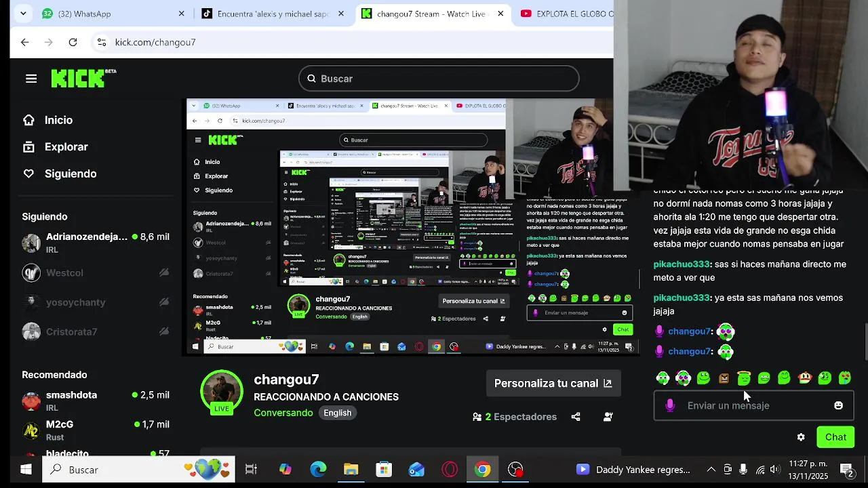The width and height of the screenshot is (868, 488).
Task: Pick the red mushroom cap emote
Action: click(804, 378)
